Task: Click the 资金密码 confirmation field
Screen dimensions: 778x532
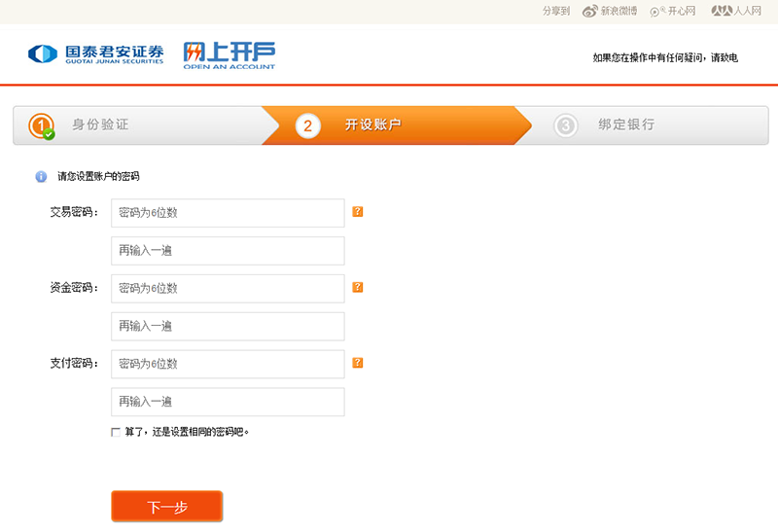Action: point(228,327)
